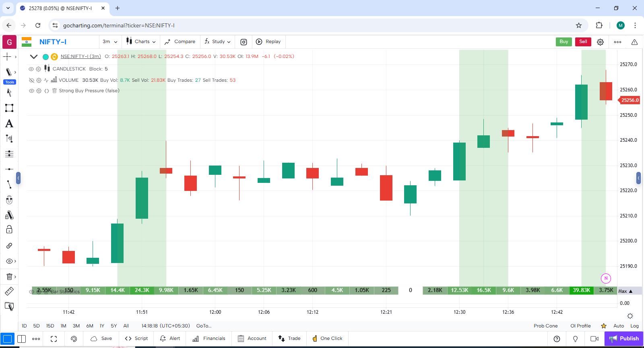
Task: Click the lock drawings icon
Action: [9, 230]
